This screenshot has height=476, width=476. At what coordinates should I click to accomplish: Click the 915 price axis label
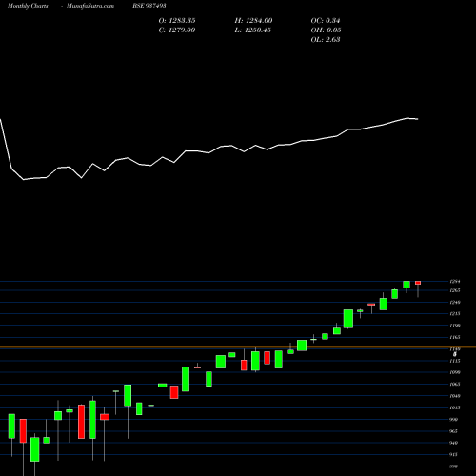tap(454, 455)
